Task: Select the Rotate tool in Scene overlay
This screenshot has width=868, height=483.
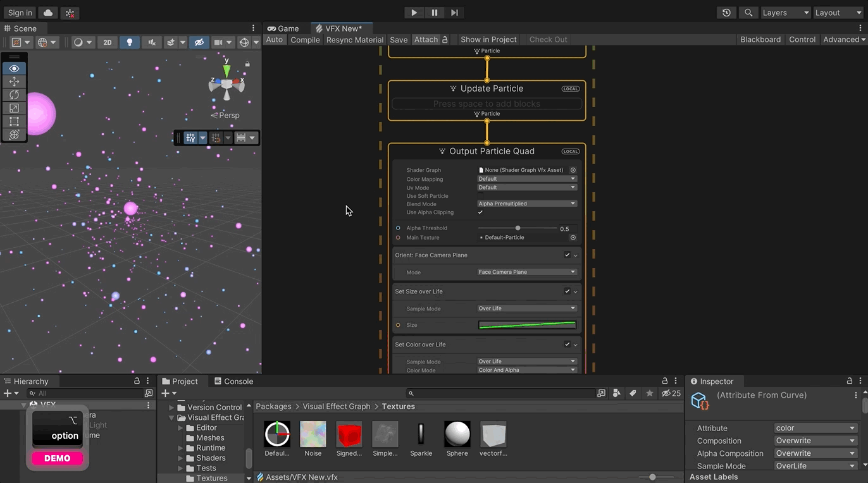Action: [14, 95]
